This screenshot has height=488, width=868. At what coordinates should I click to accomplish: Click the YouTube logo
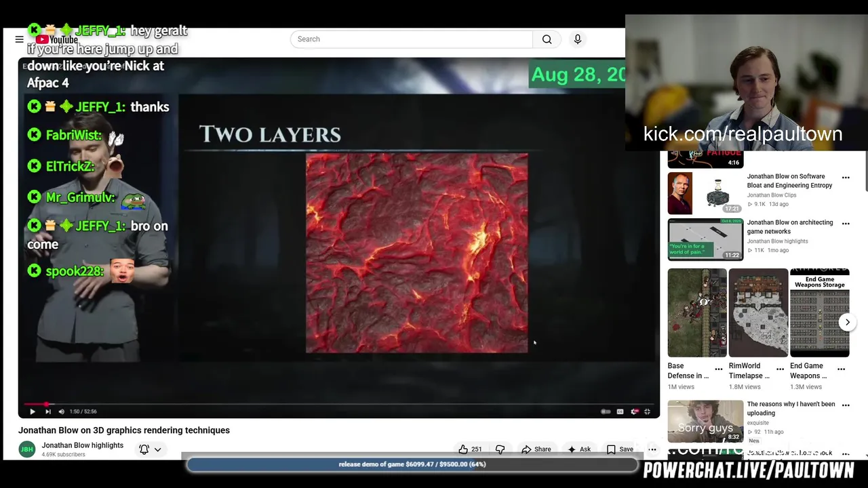[57, 39]
